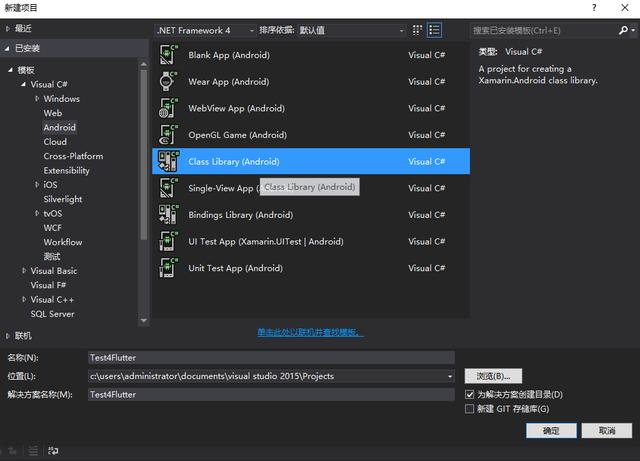
Task: Collapse the Visual C# tree node
Action: coord(23,85)
